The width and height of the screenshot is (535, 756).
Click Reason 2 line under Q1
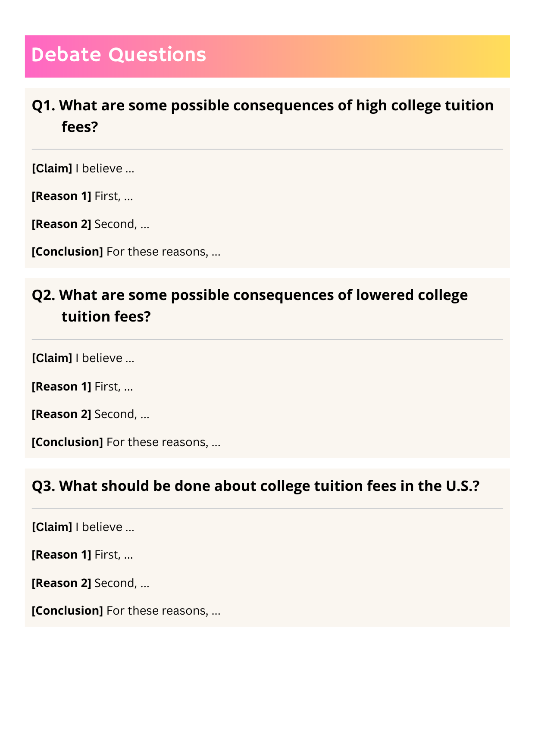(91, 224)
